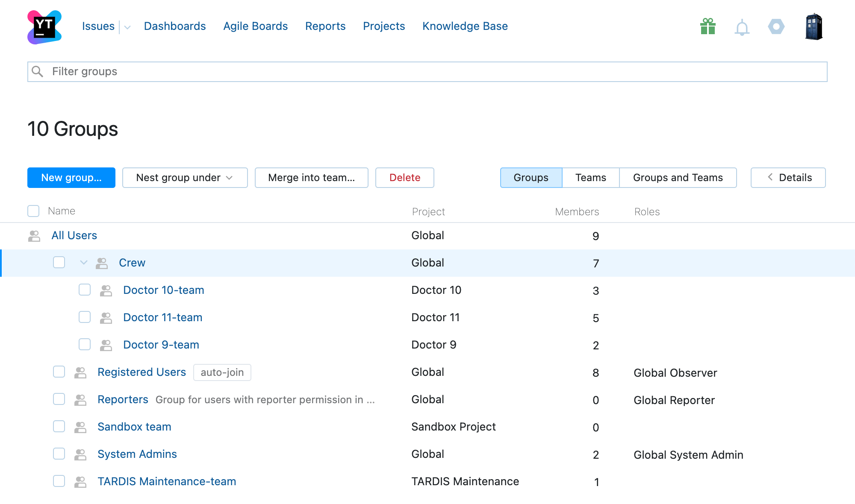Open the gift promotions icon
This screenshot has width=855, height=504.
pos(708,26)
